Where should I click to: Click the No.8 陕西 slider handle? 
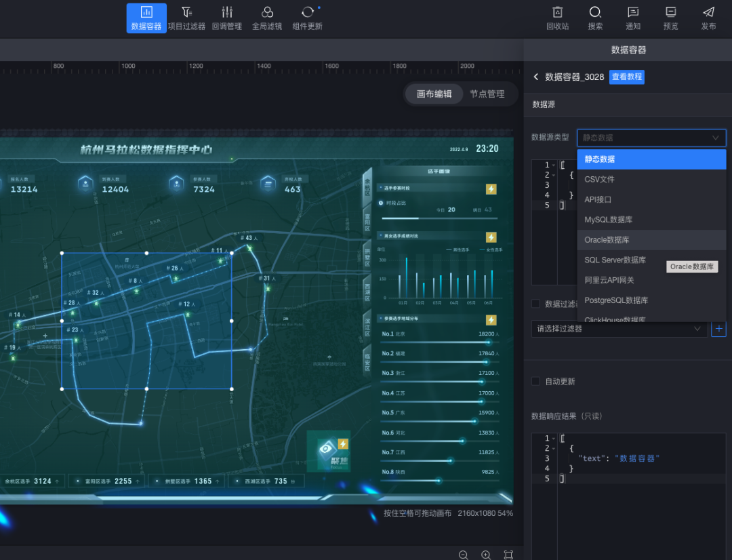(x=439, y=480)
